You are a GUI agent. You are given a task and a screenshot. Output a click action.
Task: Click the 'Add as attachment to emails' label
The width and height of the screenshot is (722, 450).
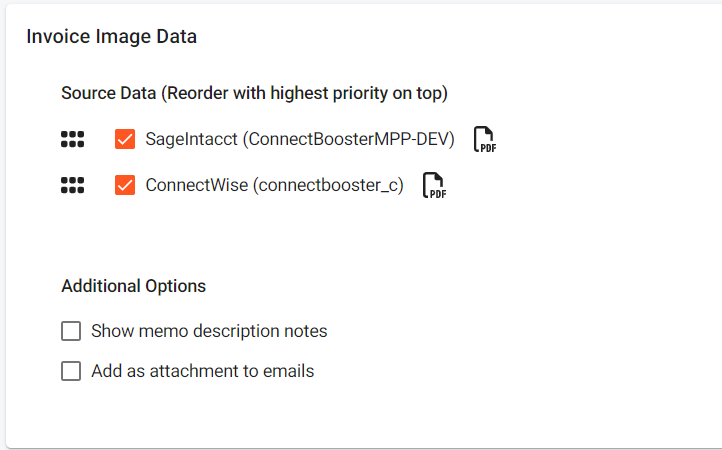tap(202, 371)
